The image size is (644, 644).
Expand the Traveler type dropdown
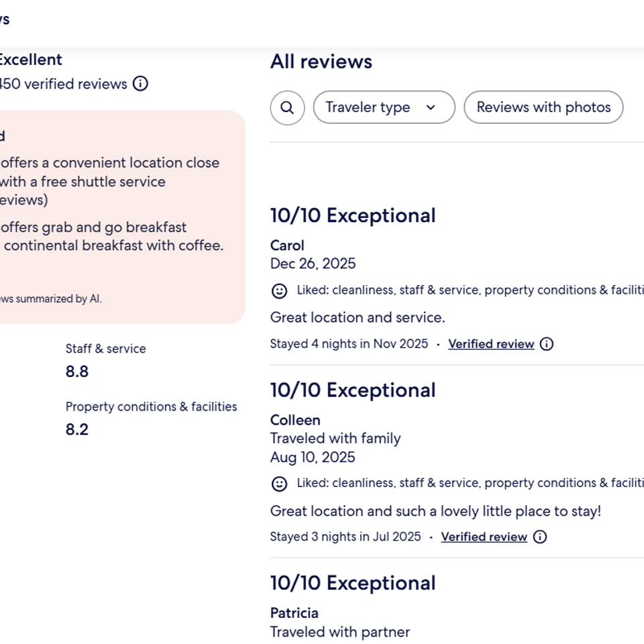coord(384,107)
